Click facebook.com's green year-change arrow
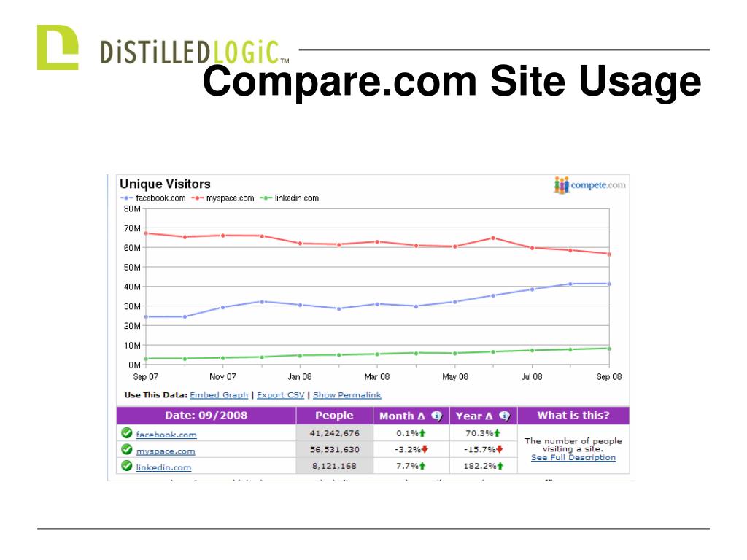Image resolution: width=747 pixels, height=560 pixels. [498, 433]
